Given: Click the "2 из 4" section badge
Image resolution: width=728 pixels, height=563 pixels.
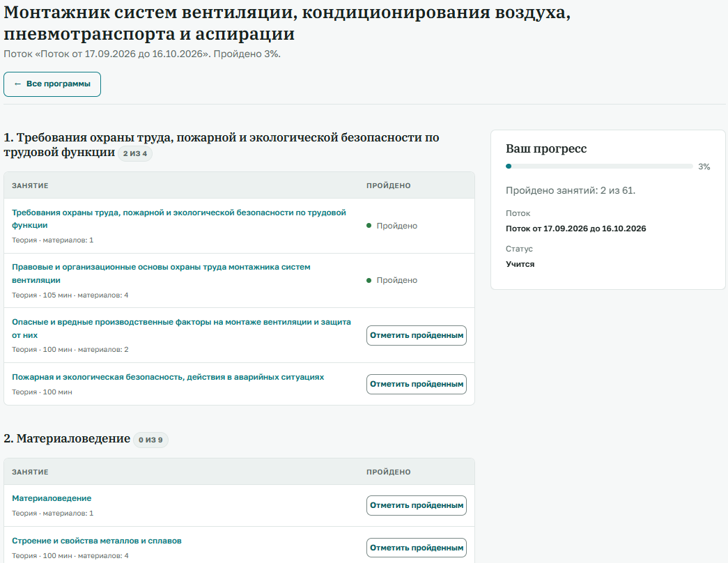Looking at the screenshot, I should 135,153.
